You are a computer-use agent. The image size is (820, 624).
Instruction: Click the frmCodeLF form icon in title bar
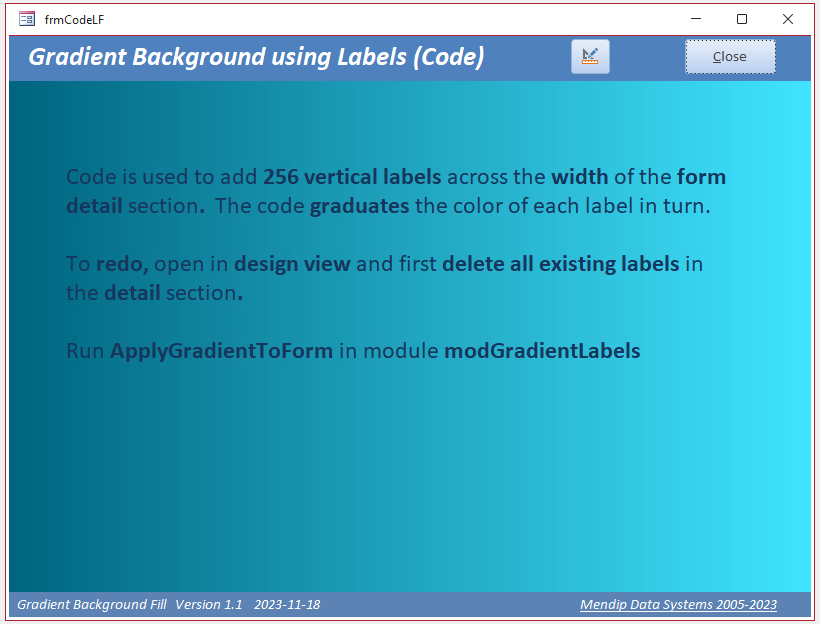27,19
